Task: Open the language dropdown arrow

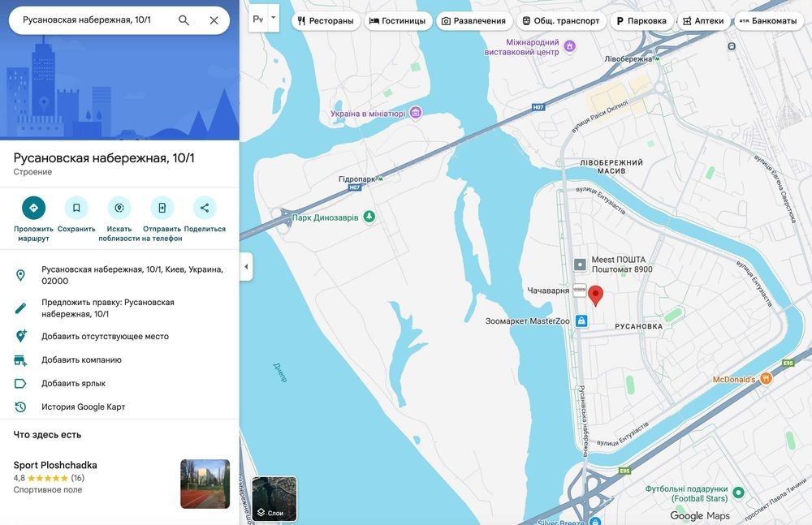Action: (274, 18)
